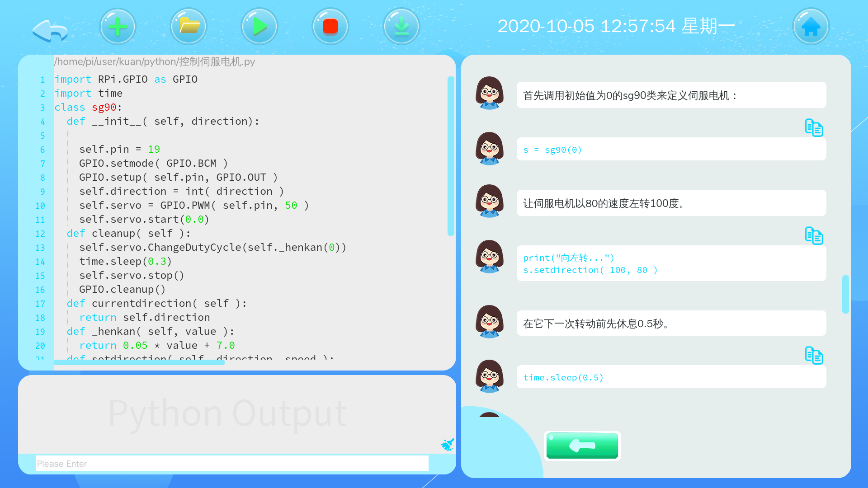Copy the 's = sg90(0)' code snippet
Viewport: 868px width, 488px height.
814,128
